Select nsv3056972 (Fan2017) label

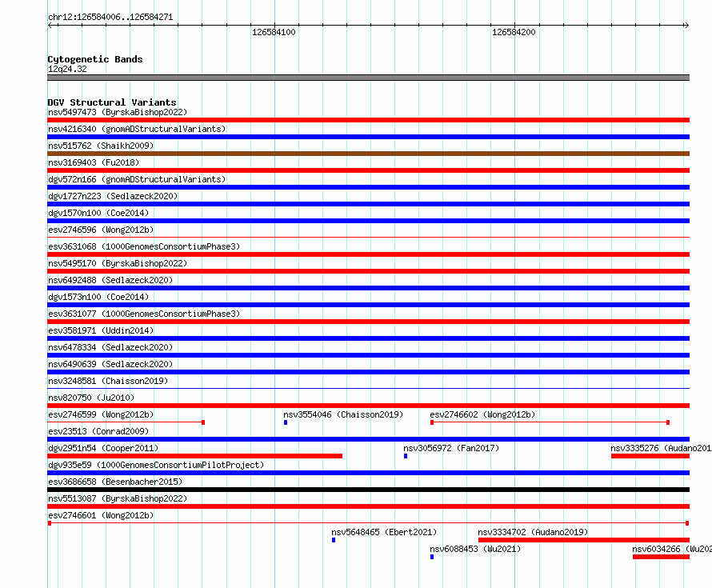pos(451,448)
